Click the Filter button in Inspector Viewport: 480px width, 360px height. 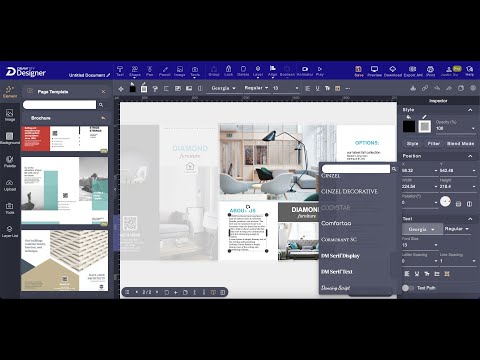click(x=433, y=143)
